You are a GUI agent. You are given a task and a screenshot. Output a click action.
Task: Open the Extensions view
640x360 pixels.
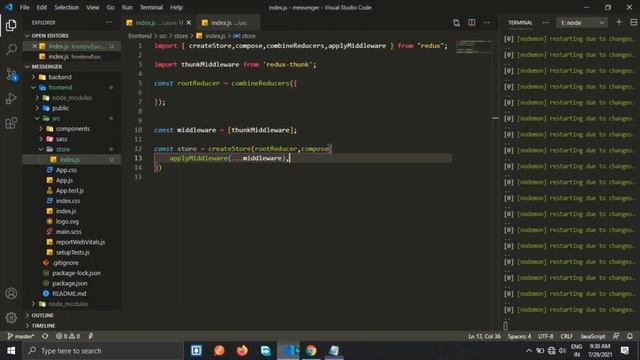[x=11, y=123]
